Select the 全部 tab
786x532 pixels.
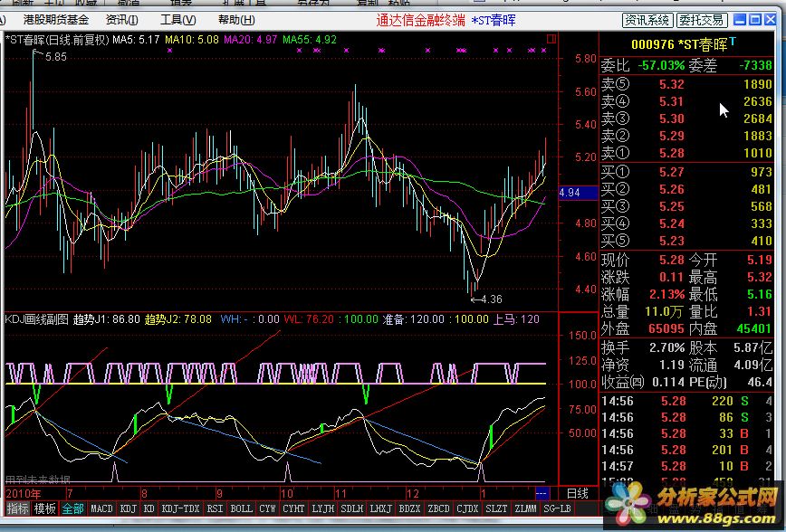coord(72,508)
